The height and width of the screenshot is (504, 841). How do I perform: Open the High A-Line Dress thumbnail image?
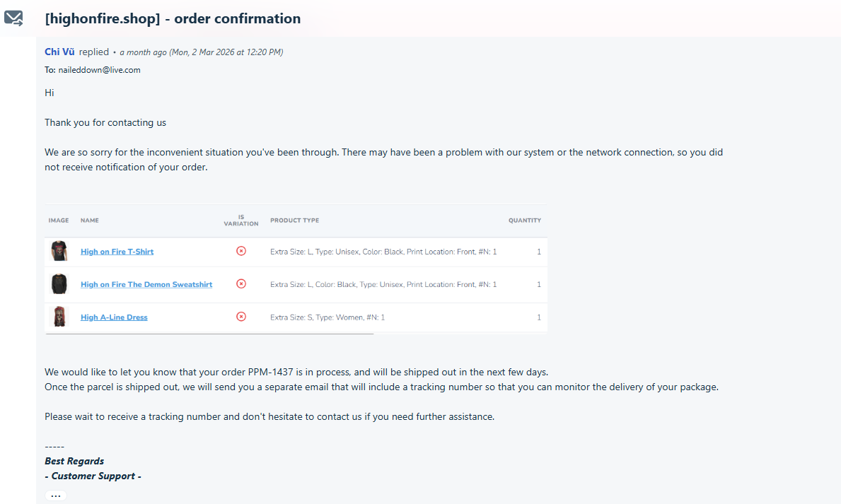tap(59, 317)
